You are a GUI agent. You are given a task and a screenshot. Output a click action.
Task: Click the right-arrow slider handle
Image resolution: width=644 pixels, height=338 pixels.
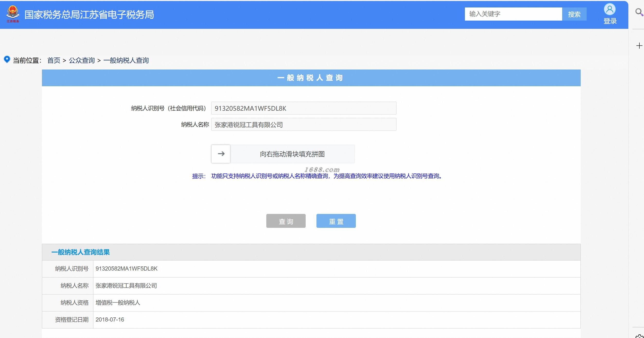tap(221, 154)
